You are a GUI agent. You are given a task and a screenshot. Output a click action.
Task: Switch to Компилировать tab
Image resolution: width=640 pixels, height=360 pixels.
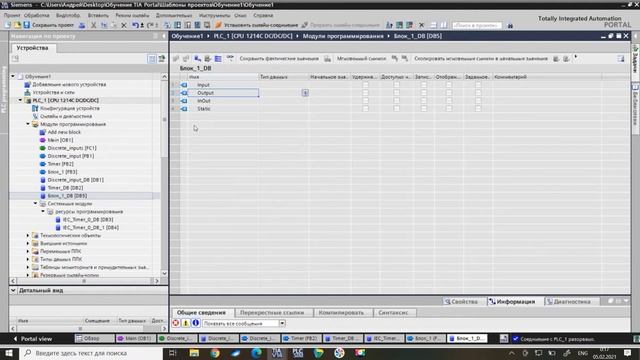point(341,313)
